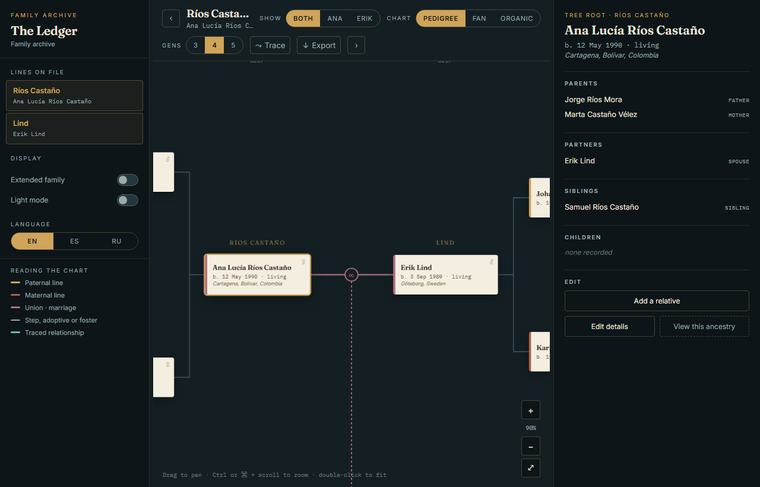Click Add a relative
760x487 pixels.
pyautogui.click(x=657, y=301)
